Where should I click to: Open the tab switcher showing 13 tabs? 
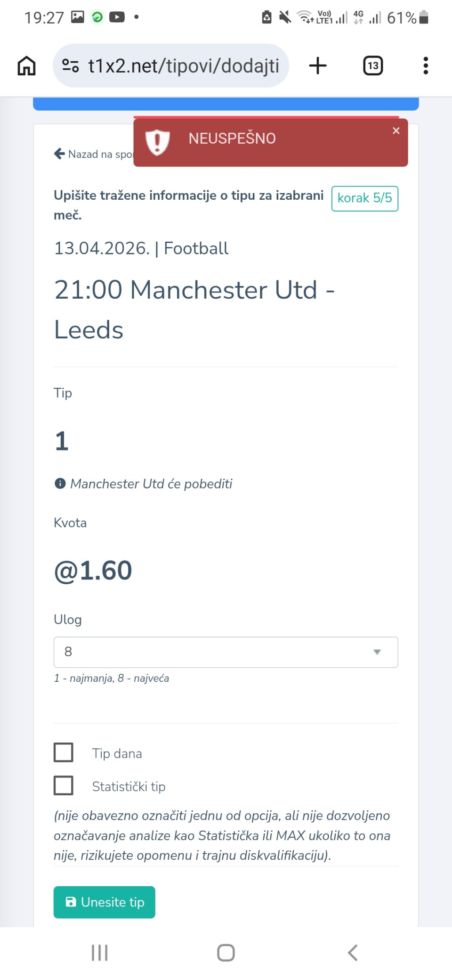pyautogui.click(x=373, y=65)
